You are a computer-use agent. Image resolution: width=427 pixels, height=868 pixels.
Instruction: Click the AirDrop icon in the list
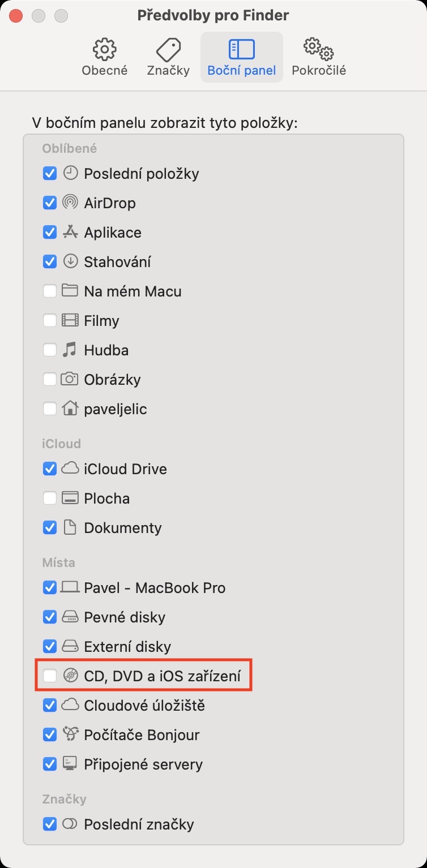coord(70,203)
